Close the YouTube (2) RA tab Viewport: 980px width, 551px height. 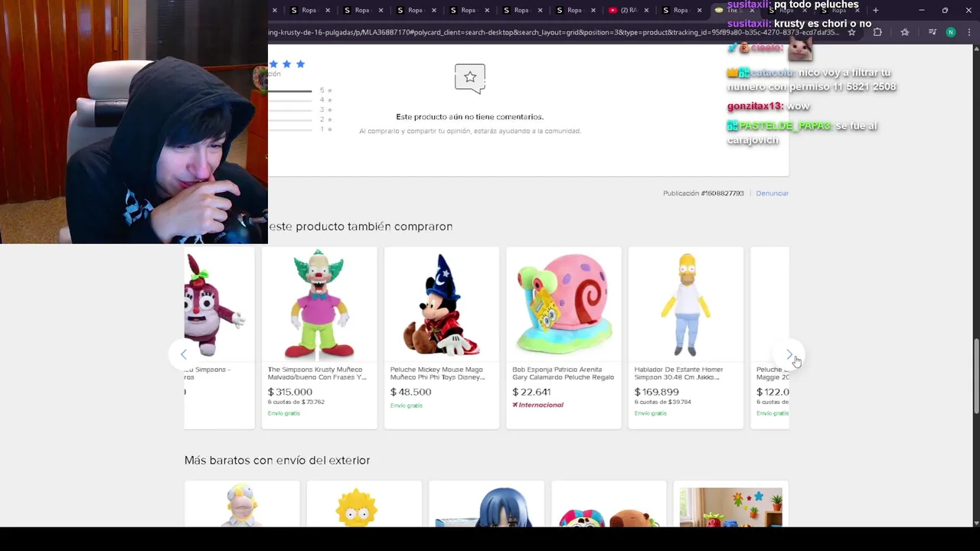[647, 10]
